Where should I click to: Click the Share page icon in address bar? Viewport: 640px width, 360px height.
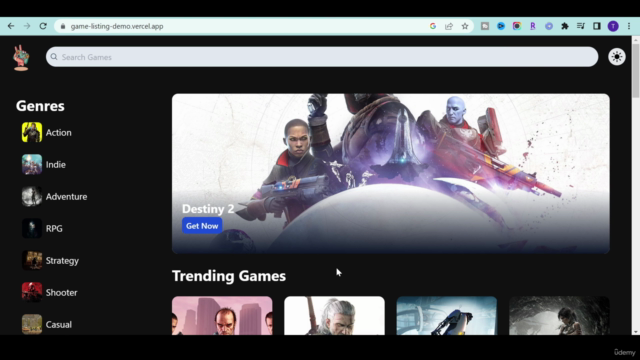[x=449, y=26]
